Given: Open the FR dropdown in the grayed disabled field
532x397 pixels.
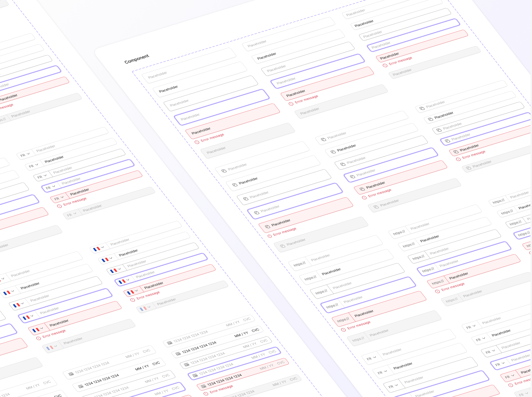Looking at the screenshot, I should 72,214.
